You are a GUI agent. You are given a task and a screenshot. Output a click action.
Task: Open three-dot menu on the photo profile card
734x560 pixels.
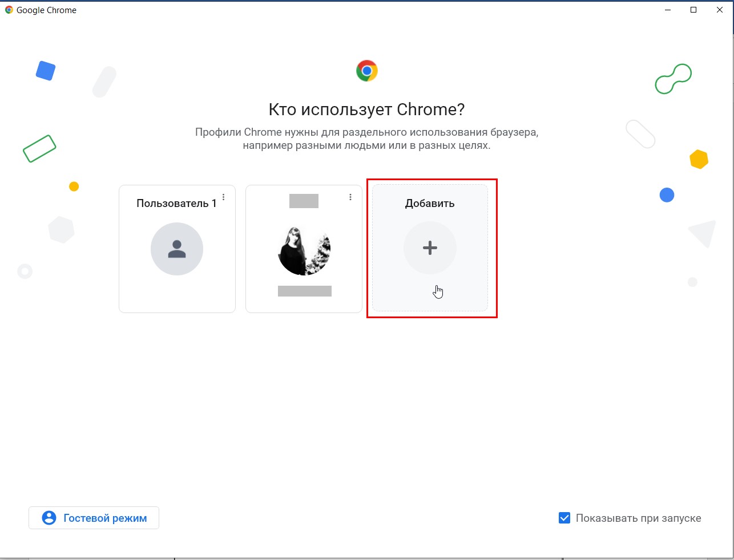[350, 197]
